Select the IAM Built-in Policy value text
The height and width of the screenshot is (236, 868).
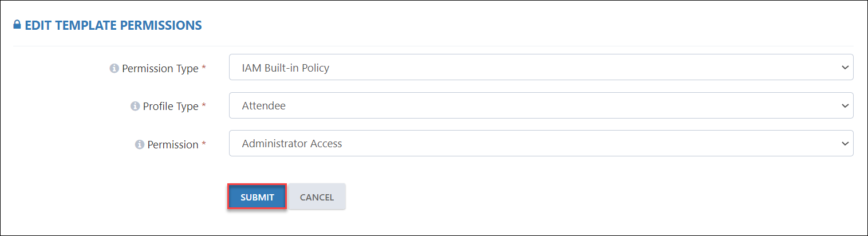[x=286, y=68]
